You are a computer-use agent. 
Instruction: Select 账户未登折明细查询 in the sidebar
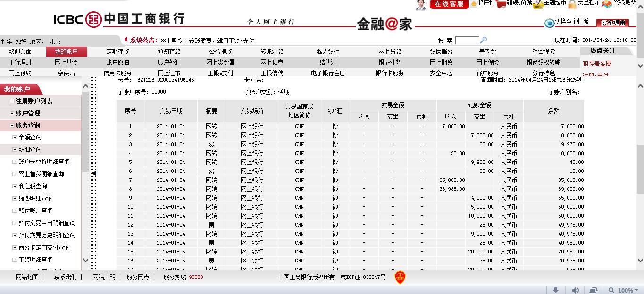point(44,162)
